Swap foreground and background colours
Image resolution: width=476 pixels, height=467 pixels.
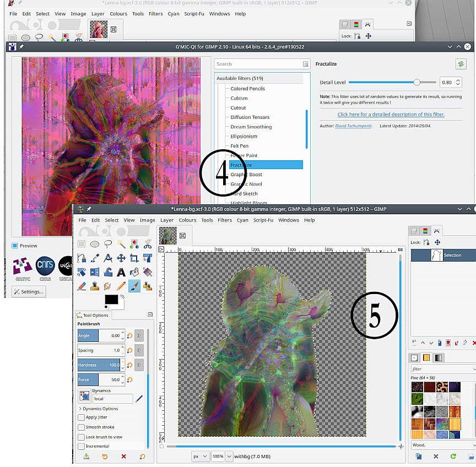[x=122, y=296]
